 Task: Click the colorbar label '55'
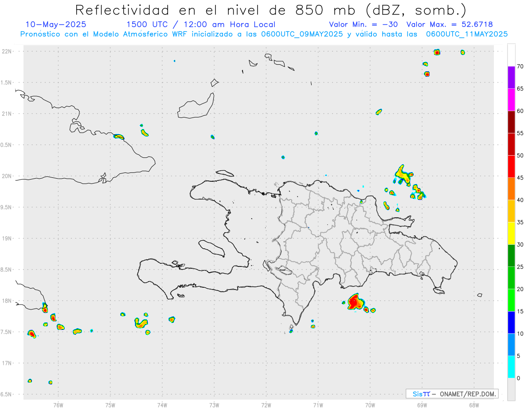(520, 133)
